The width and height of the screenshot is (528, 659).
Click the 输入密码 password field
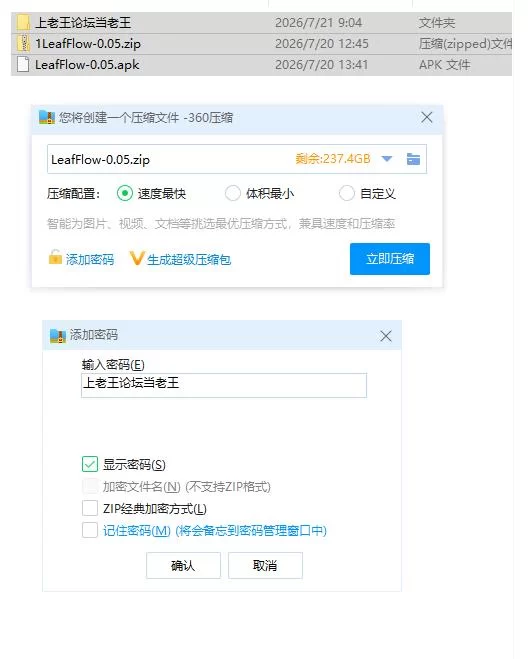224,385
